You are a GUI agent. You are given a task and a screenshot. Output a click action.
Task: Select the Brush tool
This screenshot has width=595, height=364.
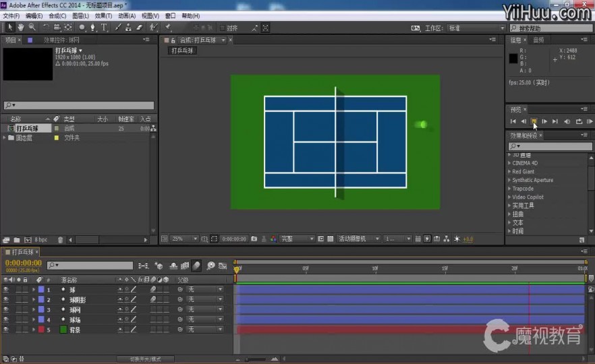click(x=118, y=27)
